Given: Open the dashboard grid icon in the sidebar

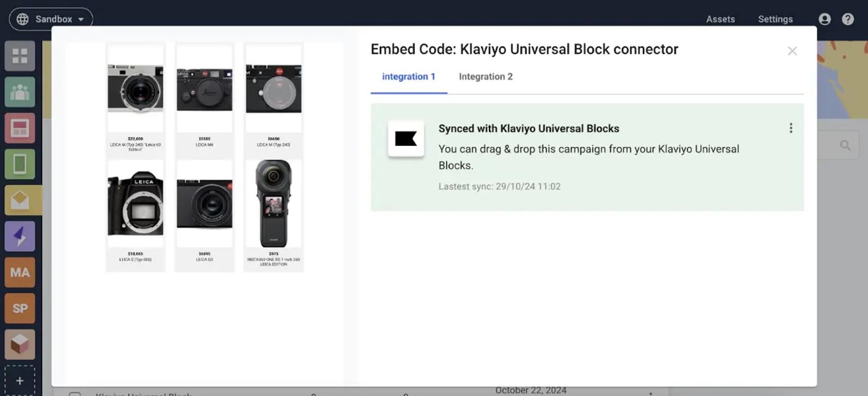Looking at the screenshot, I should click(20, 56).
